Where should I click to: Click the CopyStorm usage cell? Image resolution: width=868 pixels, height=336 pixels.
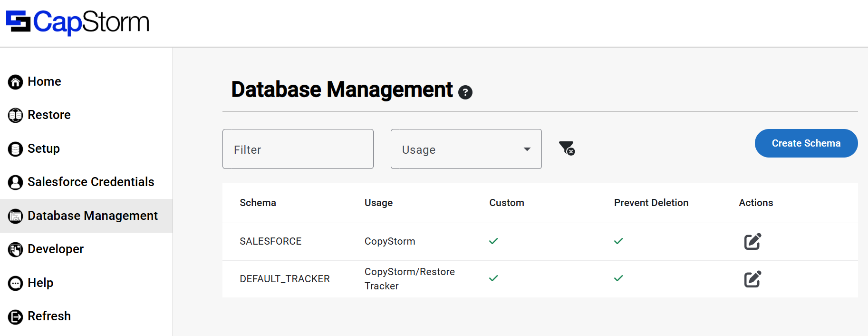tap(390, 241)
